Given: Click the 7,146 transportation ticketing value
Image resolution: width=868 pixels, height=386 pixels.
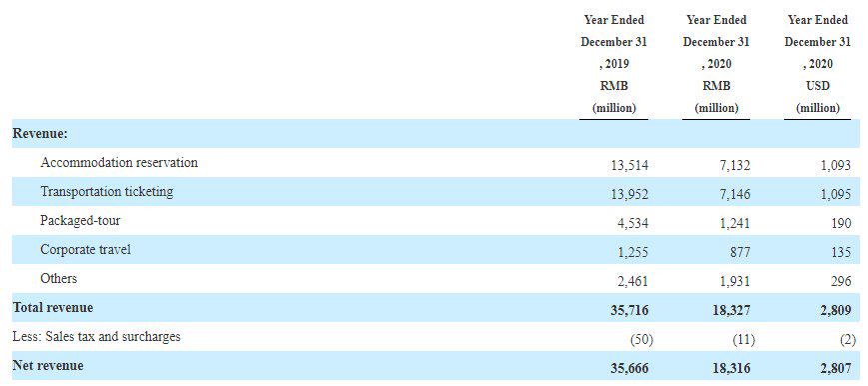Looking at the screenshot, I should pyautogui.click(x=735, y=194).
